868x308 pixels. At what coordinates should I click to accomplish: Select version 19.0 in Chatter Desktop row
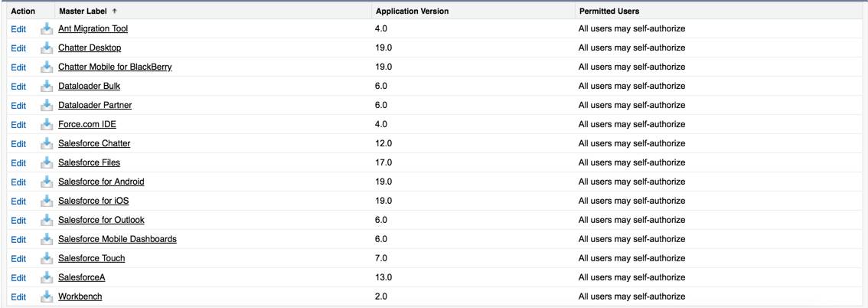click(x=383, y=48)
